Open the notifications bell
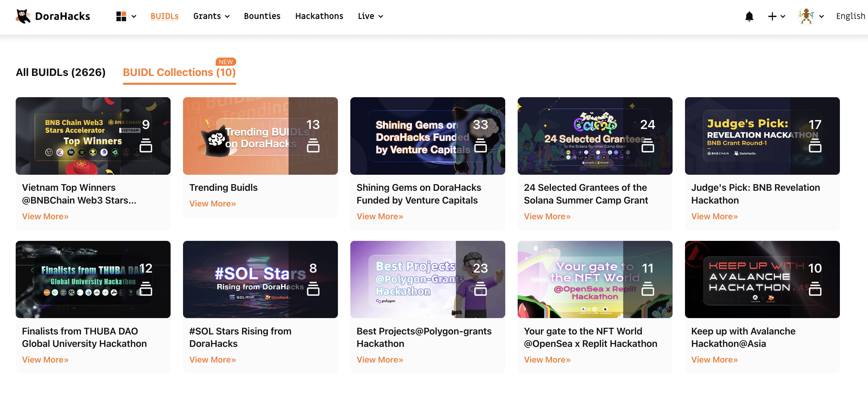Screen dimensions: 868x394 (749, 16)
